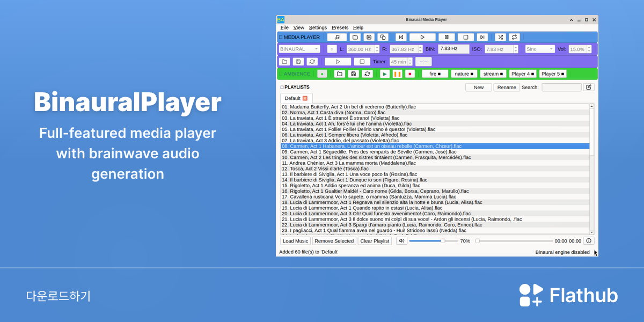Open the Help menu
Viewport: 644px width, 322px height.
tap(358, 27)
